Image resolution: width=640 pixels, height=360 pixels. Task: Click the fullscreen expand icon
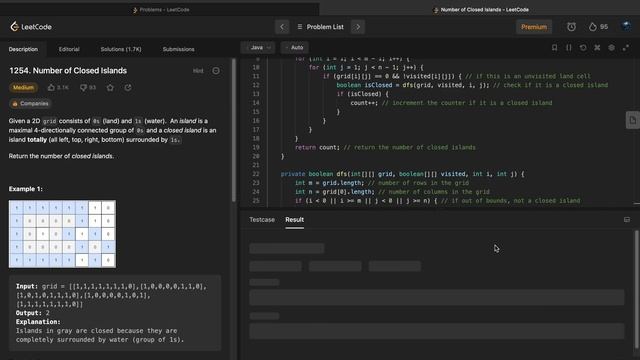(x=626, y=48)
